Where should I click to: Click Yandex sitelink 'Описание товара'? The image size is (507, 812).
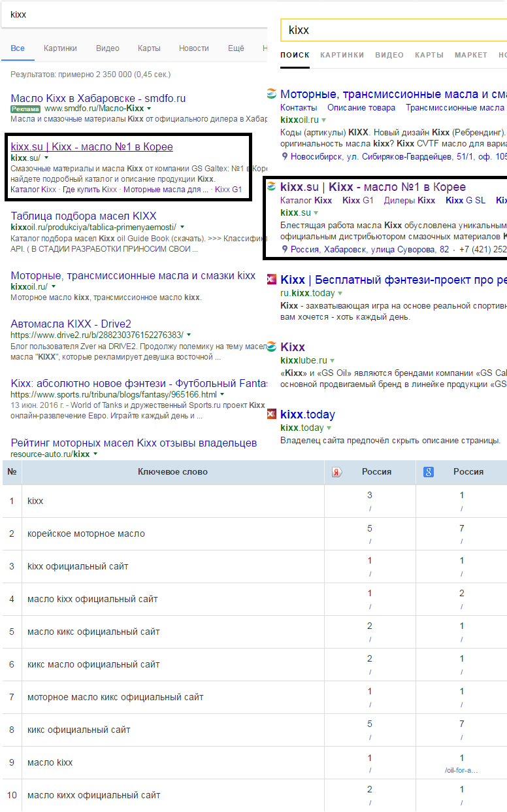click(361, 107)
